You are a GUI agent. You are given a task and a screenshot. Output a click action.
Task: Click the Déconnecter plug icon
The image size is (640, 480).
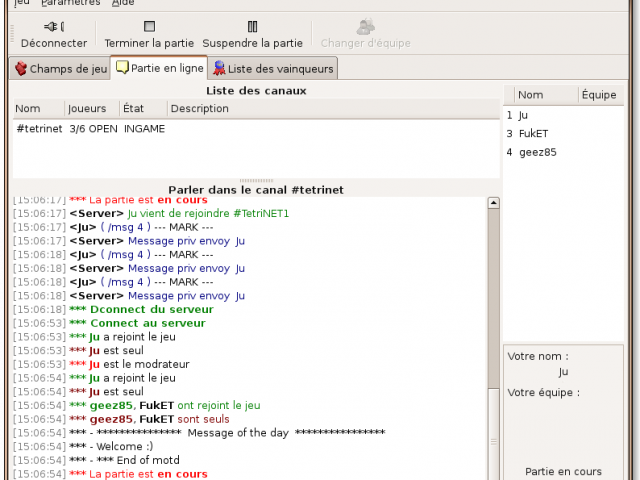[54, 27]
